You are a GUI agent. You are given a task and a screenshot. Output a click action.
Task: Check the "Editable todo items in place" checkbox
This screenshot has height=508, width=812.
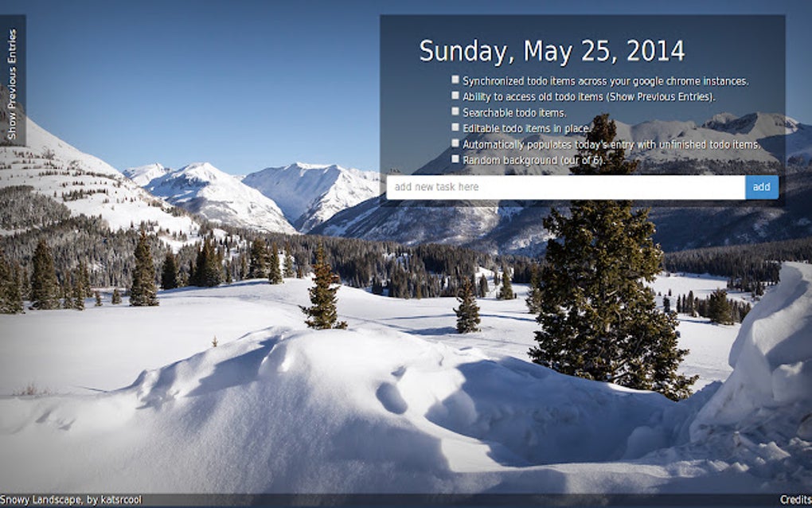[x=455, y=127]
